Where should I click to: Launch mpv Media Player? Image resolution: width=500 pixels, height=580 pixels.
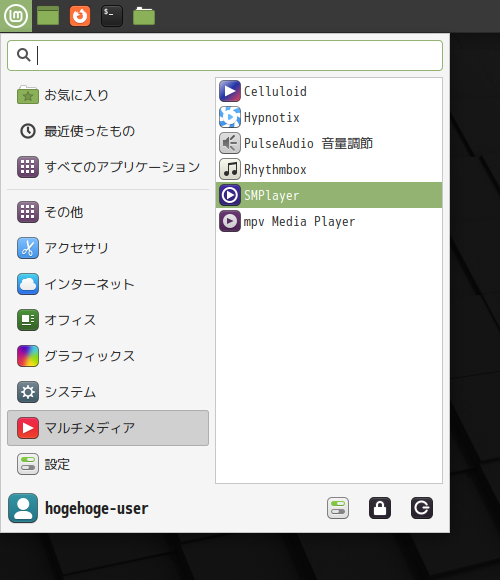click(329, 221)
